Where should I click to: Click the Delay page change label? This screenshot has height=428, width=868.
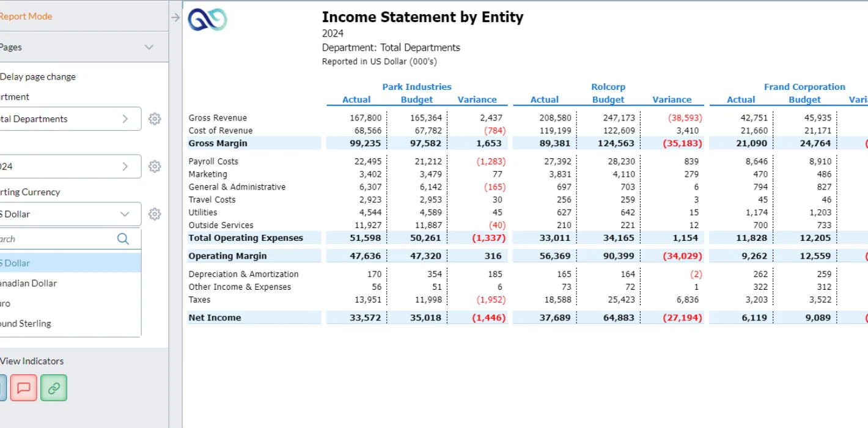click(x=38, y=76)
